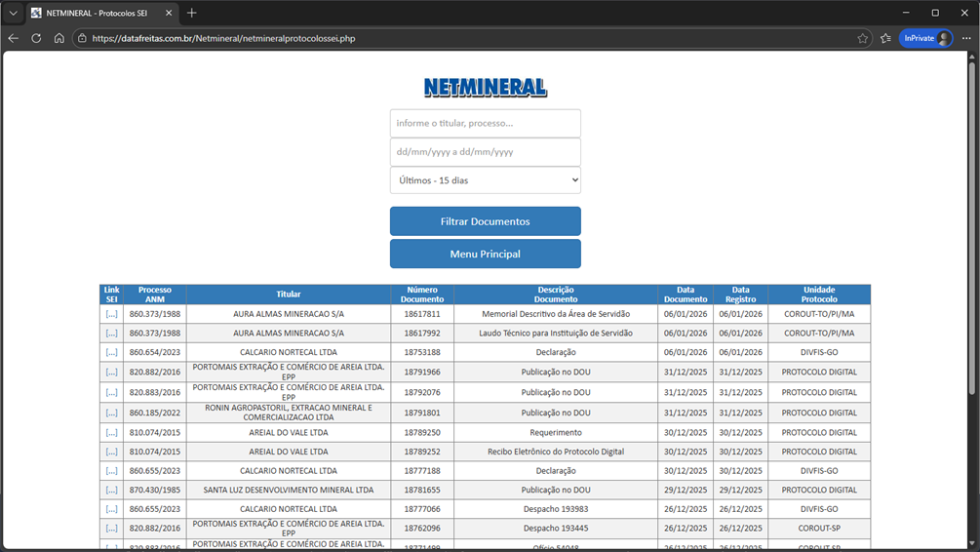Open SEI link for document 18762096
Viewport: 980px width, 552px height.
tap(111, 529)
